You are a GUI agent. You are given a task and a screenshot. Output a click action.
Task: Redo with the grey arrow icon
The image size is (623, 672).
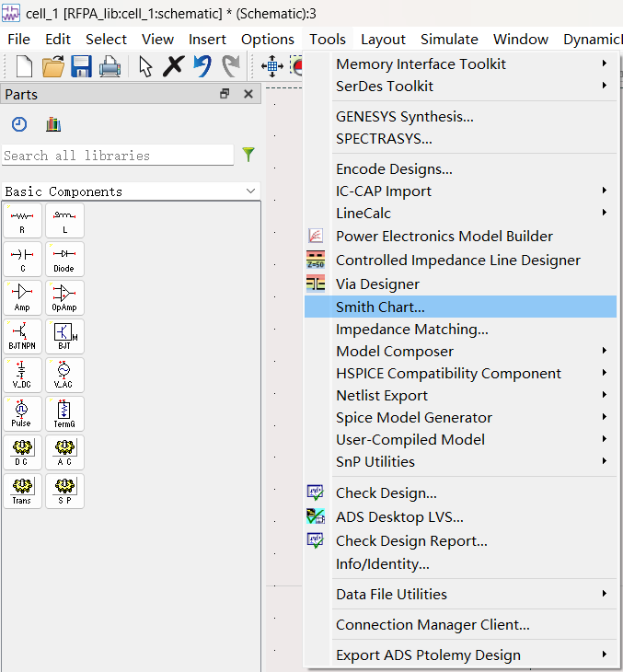pos(230,66)
